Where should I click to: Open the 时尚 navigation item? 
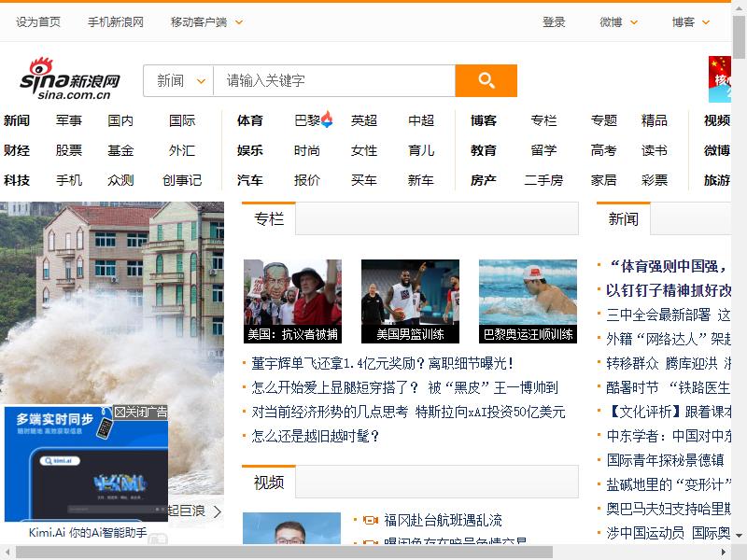(x=307, y=150)
